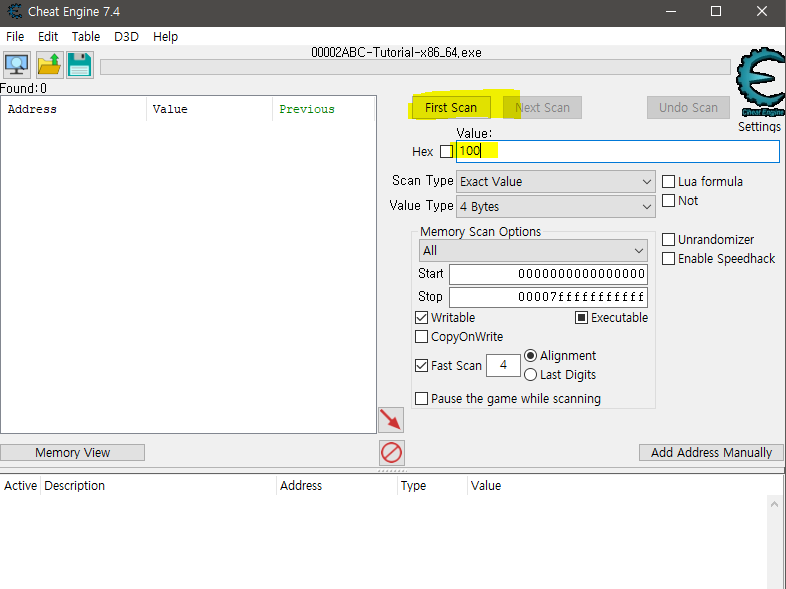The width and height of the screenshot is (786, 589).
Task: Select the Alignment radio button
Action: click(530, 356)
